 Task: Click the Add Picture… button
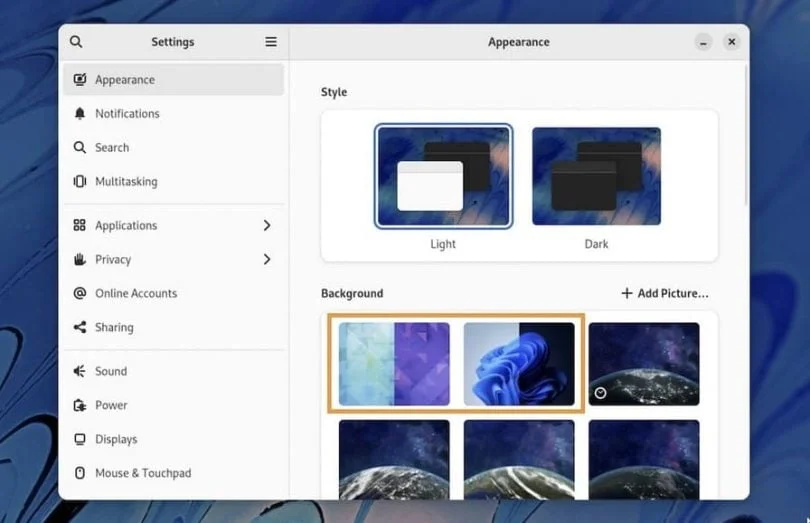pos(664,294)
